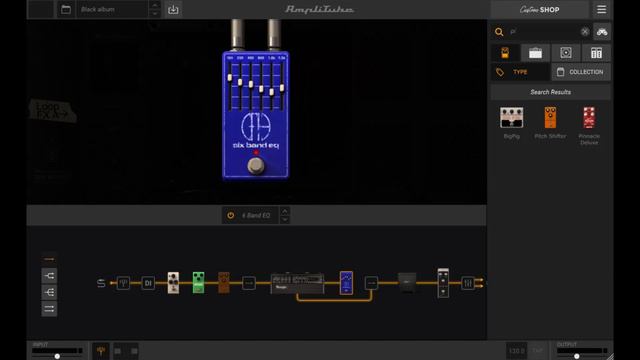Screen dimensions: 640x360
Task: Click the TAP tempo button
Action: (538, 351)
